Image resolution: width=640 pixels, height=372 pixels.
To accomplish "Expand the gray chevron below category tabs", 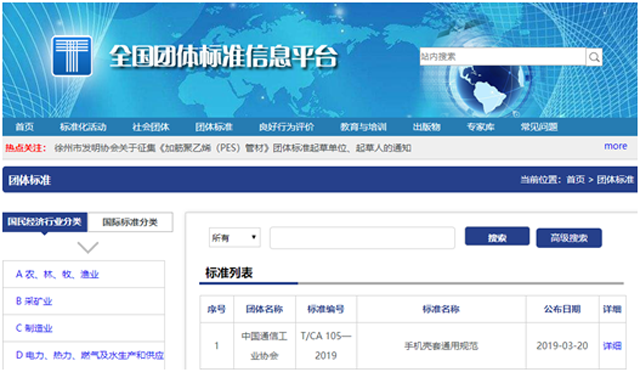I will coord(88,247).
